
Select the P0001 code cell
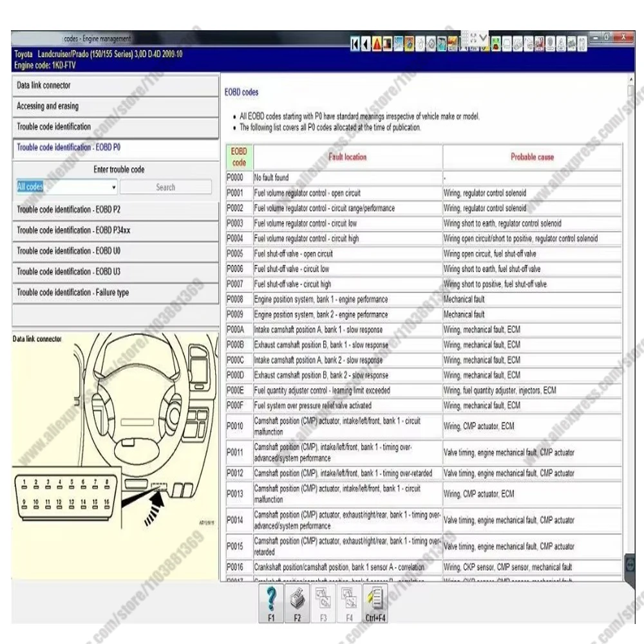pyautogui.click(x=239, y=193)
